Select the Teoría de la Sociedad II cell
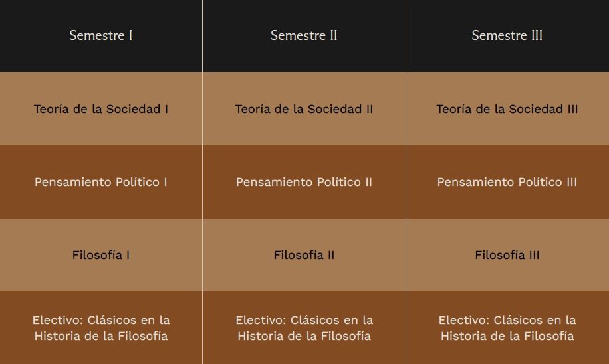 304,109
